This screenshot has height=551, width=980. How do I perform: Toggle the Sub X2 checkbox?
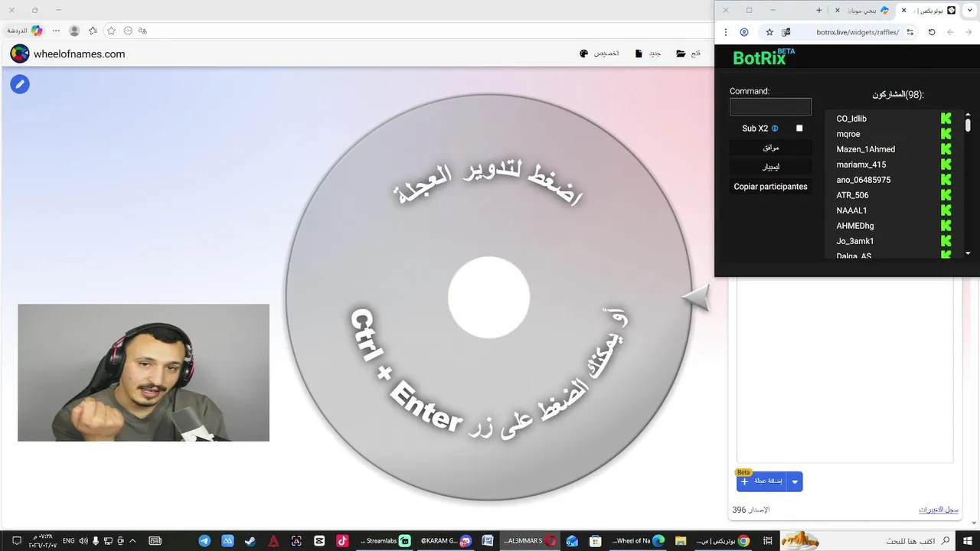(799, 129)
